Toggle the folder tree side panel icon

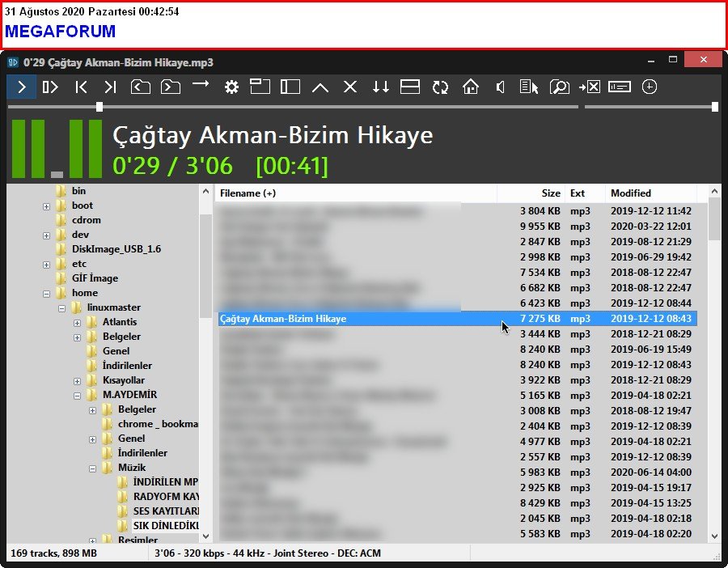click(x=290, y=87)
